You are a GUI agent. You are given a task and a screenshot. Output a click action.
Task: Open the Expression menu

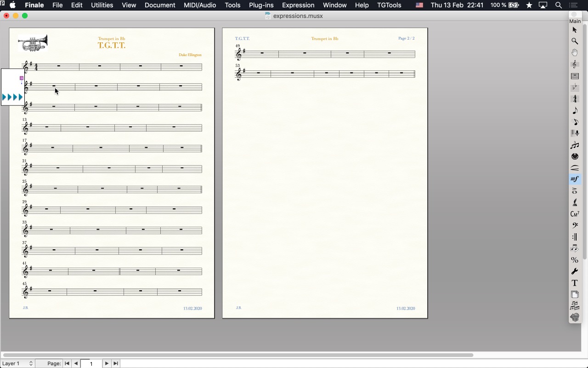(x=298, y=5)
